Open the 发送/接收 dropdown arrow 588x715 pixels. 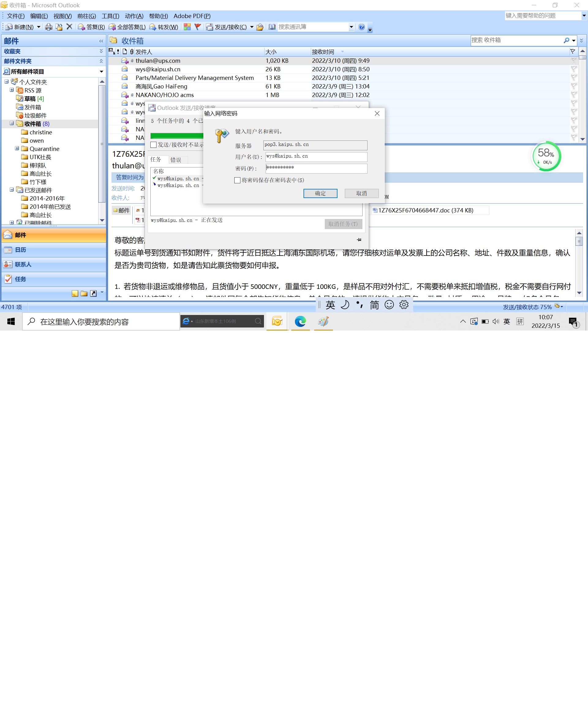[x=252, y=27]
